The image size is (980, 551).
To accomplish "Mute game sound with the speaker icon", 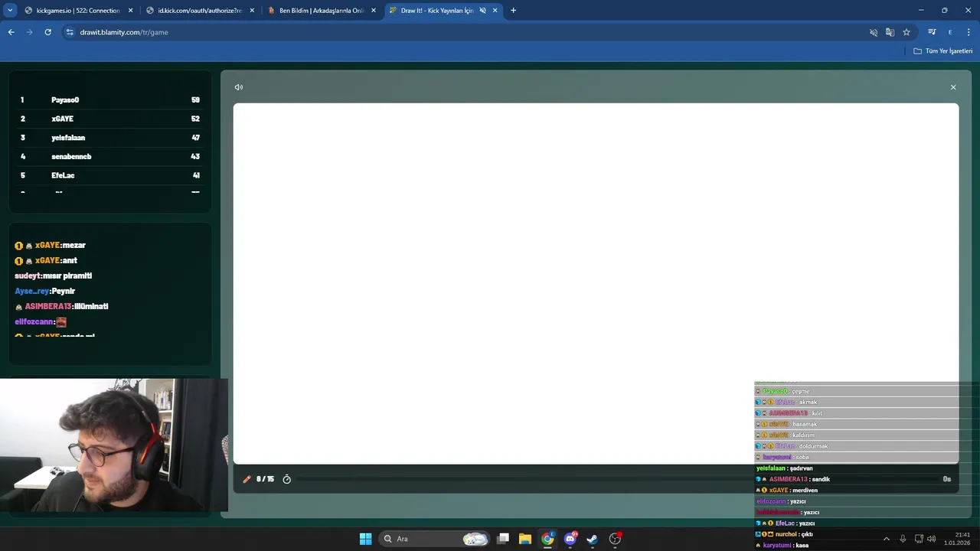I will click(x=239, y=87).
